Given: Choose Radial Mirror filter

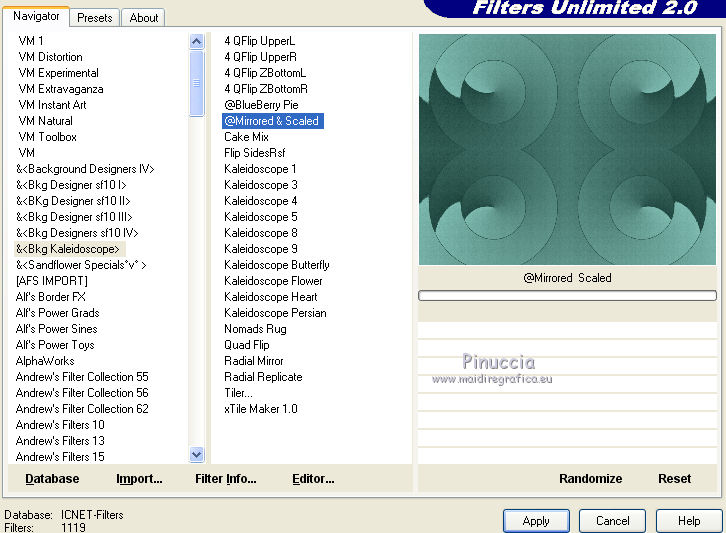Looking at the screenshot, I should pos(254,361).
